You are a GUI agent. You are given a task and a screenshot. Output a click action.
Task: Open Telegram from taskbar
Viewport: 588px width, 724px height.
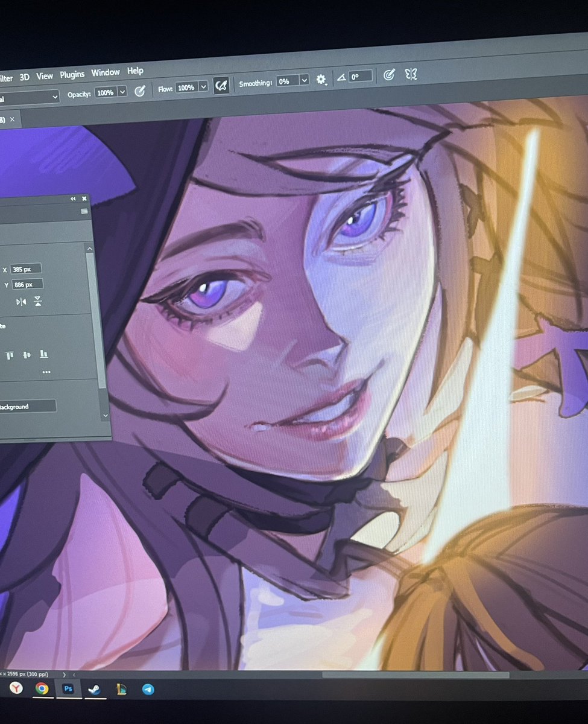pos(148,689)
